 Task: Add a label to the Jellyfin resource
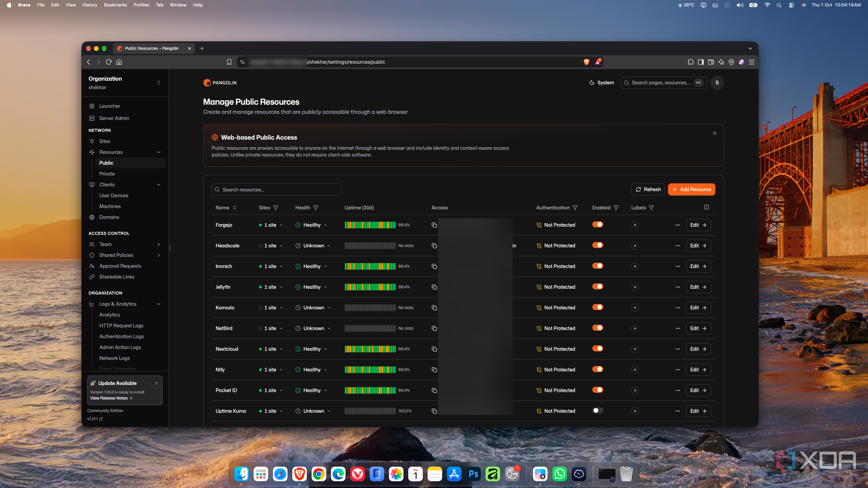tap(635, 287)
